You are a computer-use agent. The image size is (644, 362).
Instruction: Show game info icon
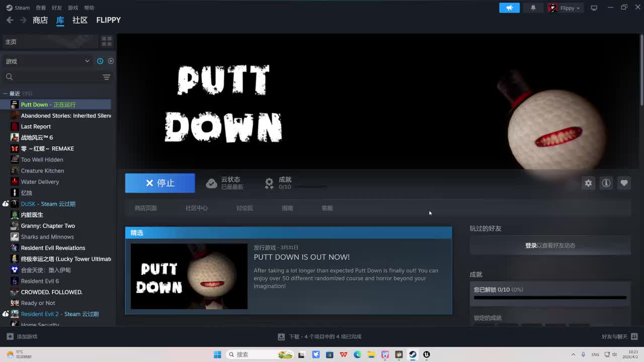click(x=606, y=183)
